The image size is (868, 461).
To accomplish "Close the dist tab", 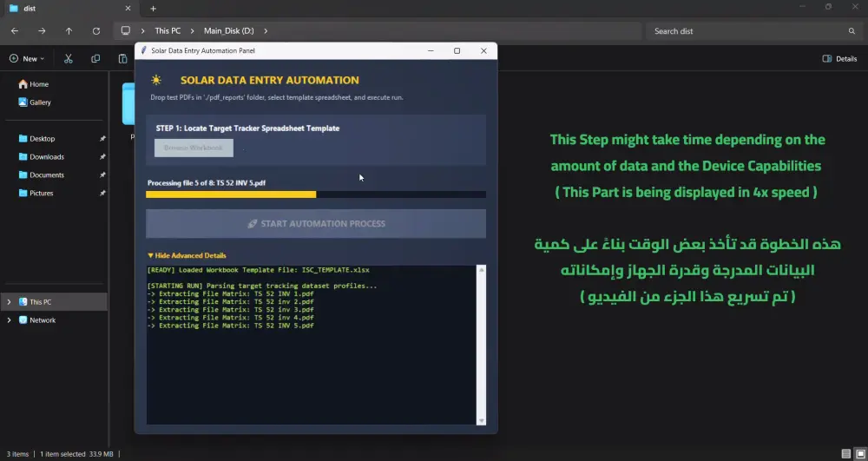I will click(128, 9).
